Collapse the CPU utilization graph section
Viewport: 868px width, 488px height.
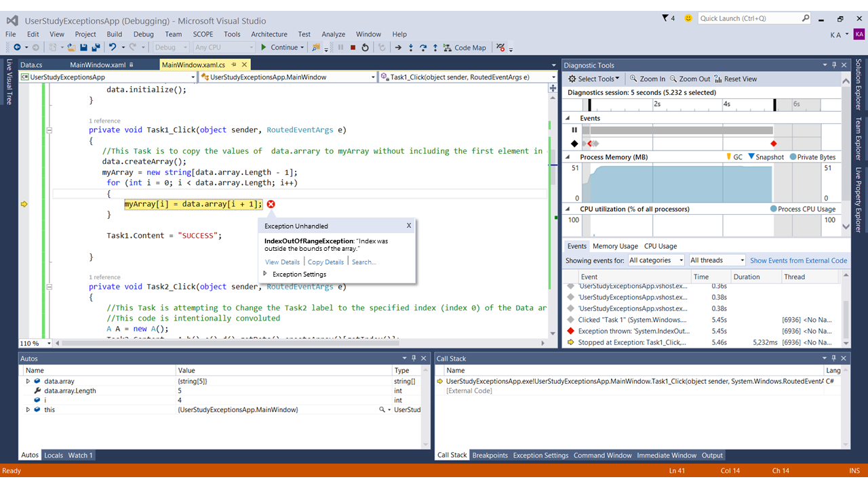click(569, 209)
